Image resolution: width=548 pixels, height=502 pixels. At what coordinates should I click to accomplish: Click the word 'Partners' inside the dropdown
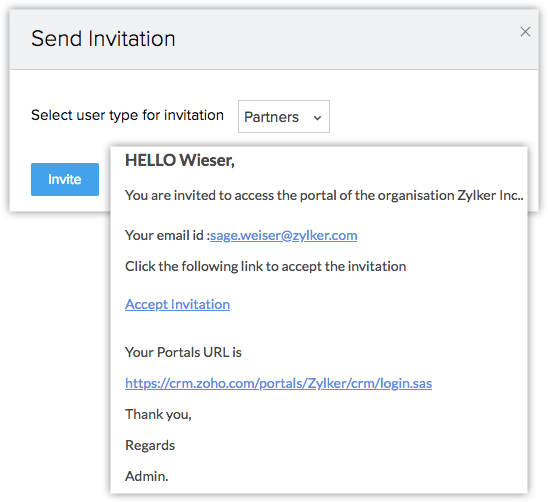[x=272, y=117]
